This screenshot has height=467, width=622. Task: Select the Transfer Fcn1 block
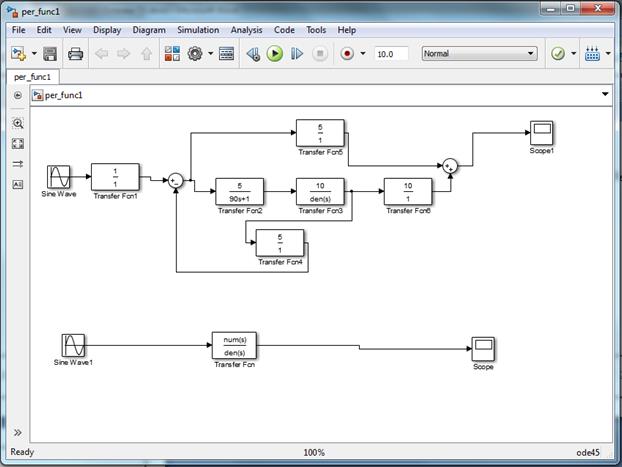[115, 177]
